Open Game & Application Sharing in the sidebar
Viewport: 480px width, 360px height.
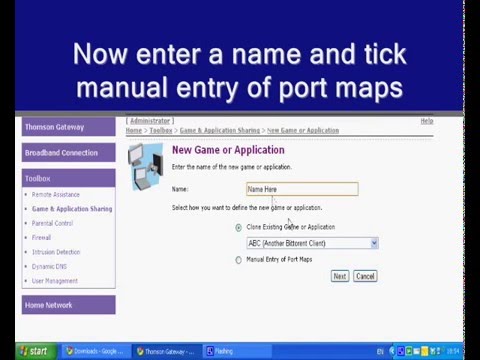tap(72, 209)
